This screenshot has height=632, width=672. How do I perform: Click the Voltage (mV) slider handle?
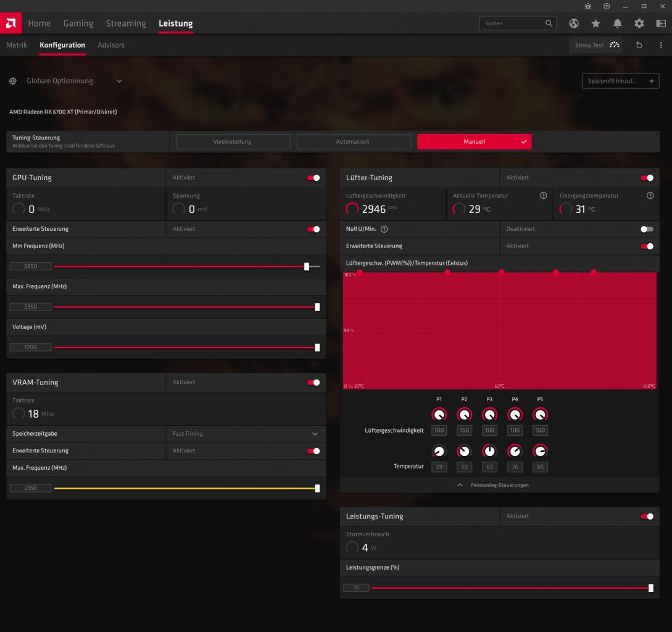pos(317,347)
